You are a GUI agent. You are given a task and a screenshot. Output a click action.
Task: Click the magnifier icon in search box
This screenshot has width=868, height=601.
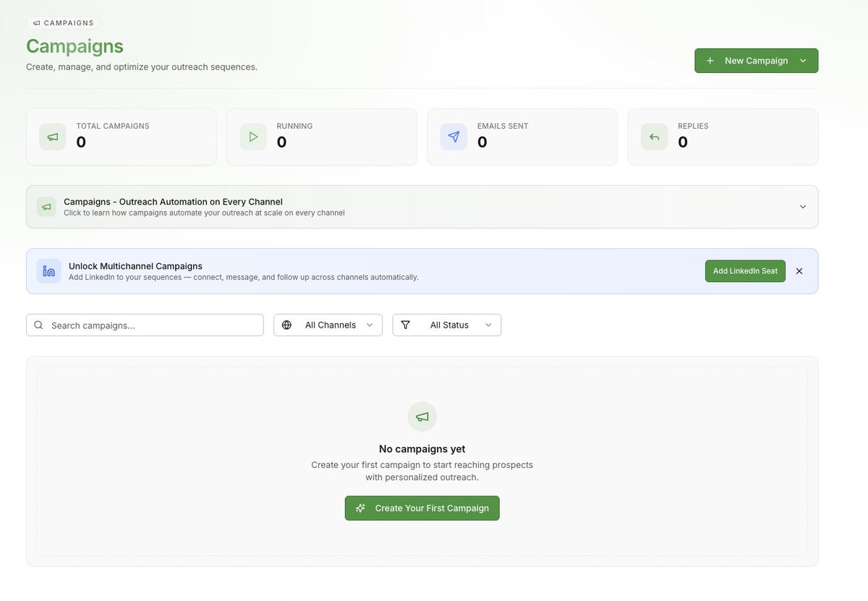(x=38, y=325)
